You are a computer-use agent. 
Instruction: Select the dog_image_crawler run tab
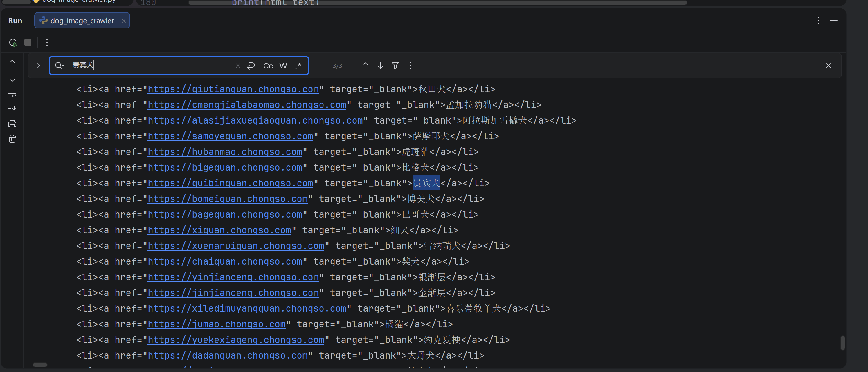(x=82, y=21)
